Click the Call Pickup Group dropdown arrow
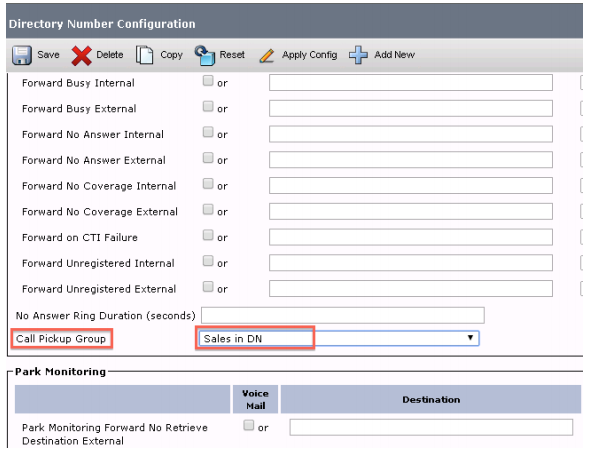 pos(470,338)
